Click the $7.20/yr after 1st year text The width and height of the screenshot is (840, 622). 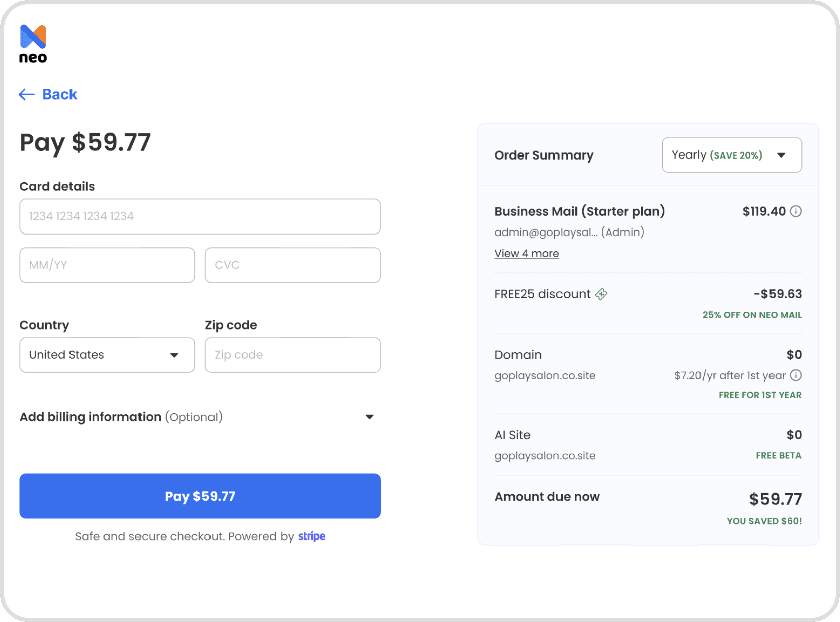tap(730, 375)
